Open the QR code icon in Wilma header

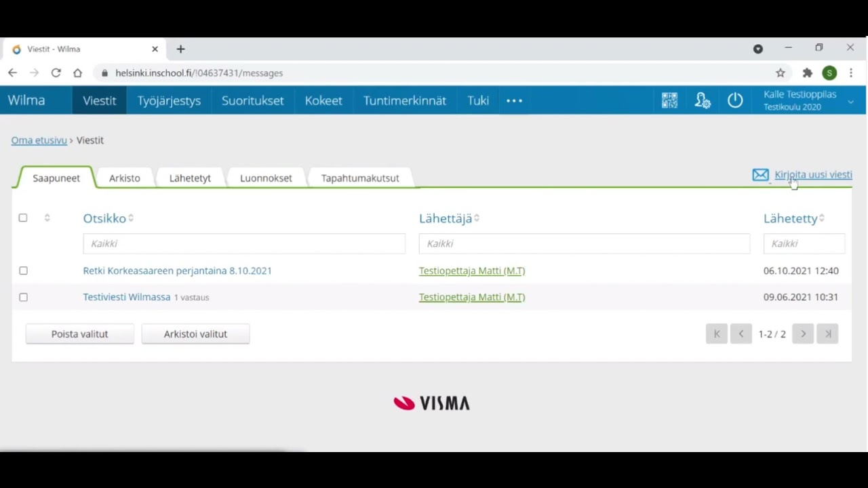pos(669,100)
